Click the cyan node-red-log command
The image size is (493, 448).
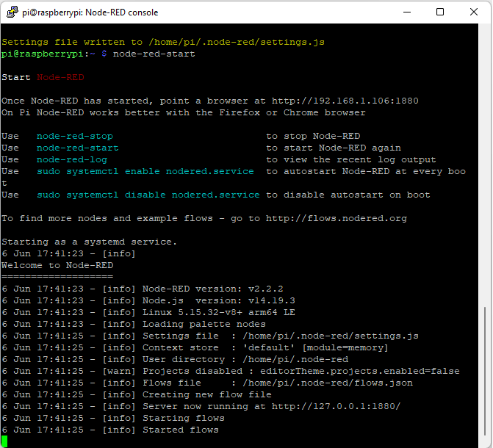[x=71, y=159]
